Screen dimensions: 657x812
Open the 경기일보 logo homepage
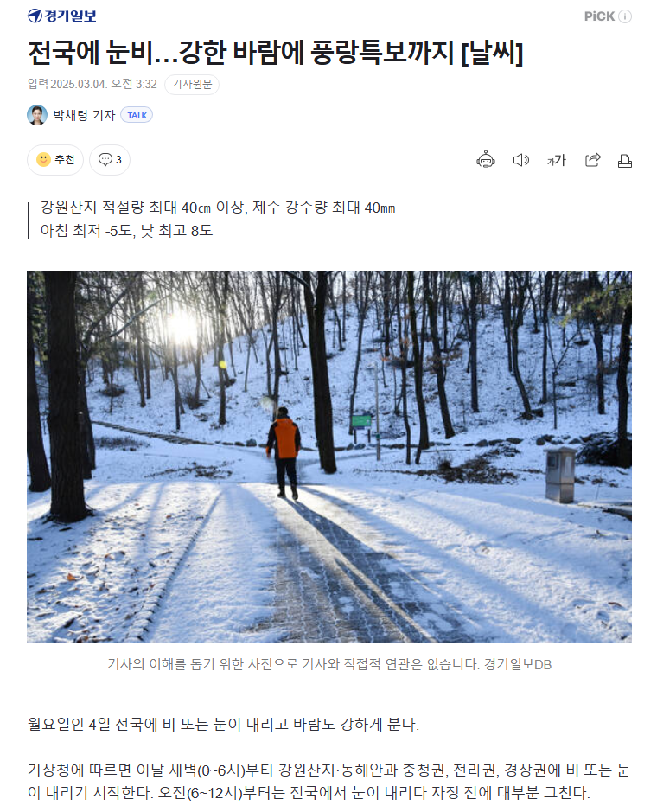[x=62, y=16]
